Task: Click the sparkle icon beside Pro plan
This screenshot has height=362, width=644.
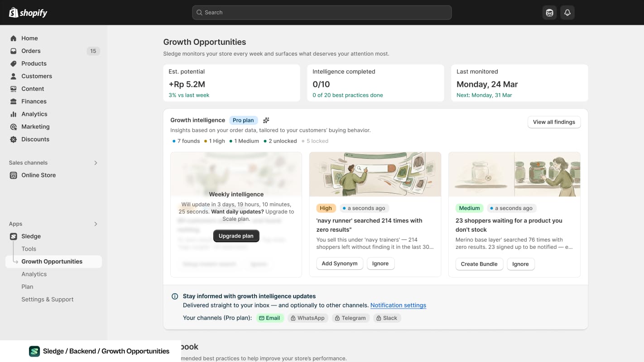Action: 266,120
